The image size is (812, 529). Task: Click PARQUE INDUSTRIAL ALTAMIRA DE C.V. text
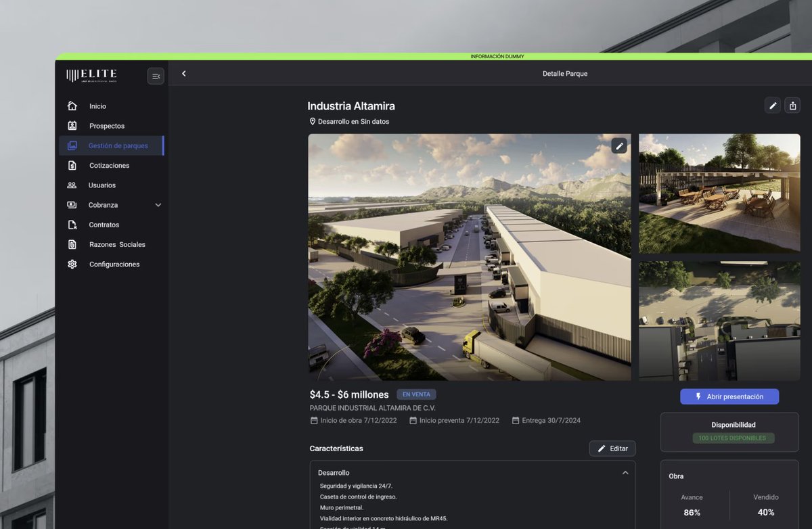(373, 408)
